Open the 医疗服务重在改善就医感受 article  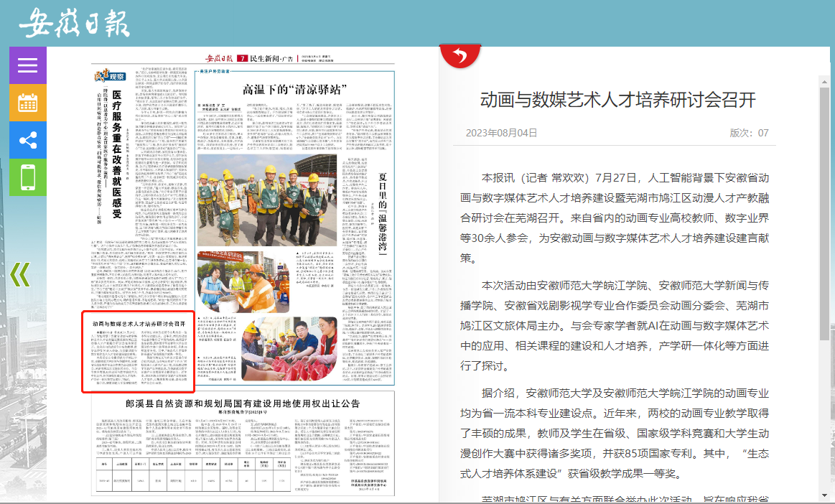[x=116, y=154]
